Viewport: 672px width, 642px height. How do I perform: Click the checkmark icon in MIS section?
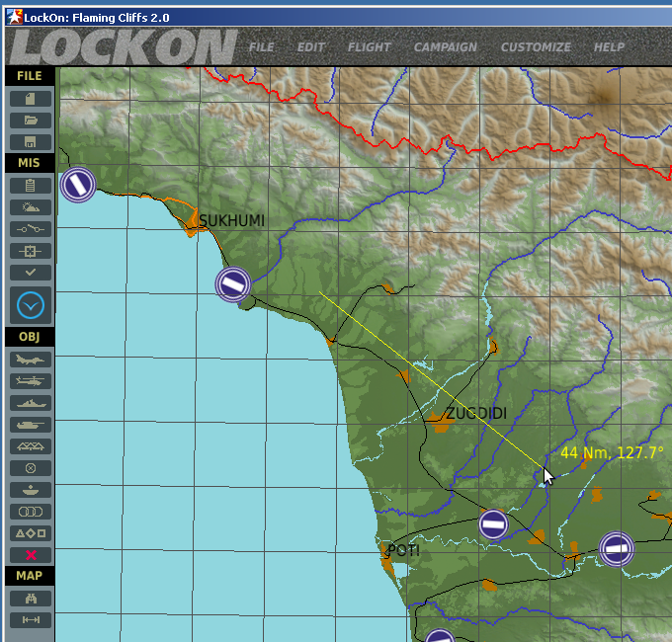pos(31,273)
